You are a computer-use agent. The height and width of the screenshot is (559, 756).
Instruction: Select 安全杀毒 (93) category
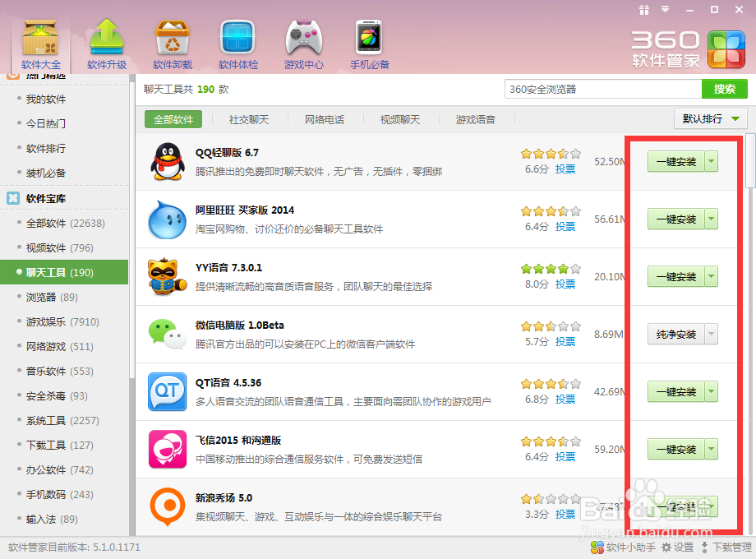[x=57, y=395]
